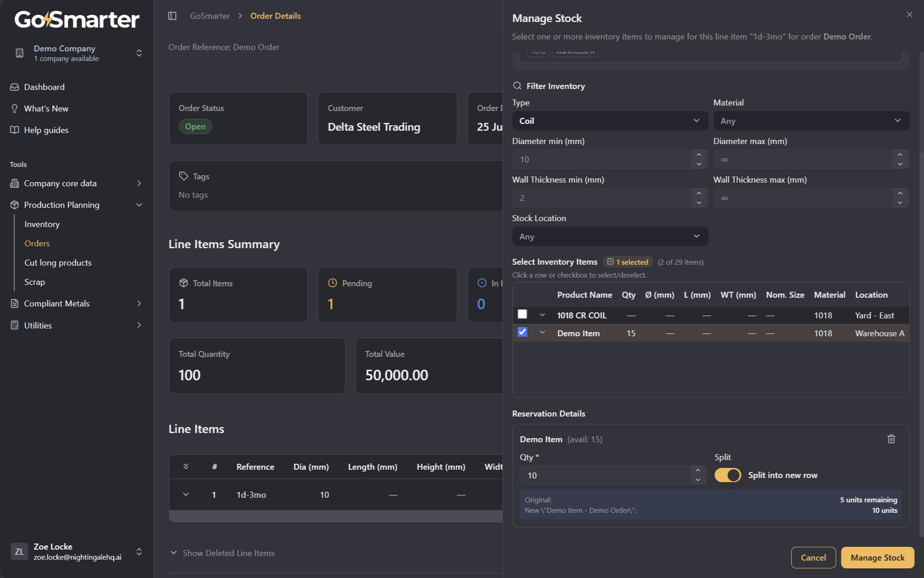This screenshot has width=924, height=578.
Task: Close the Manage Stock panel
Action: pos(909,15)
